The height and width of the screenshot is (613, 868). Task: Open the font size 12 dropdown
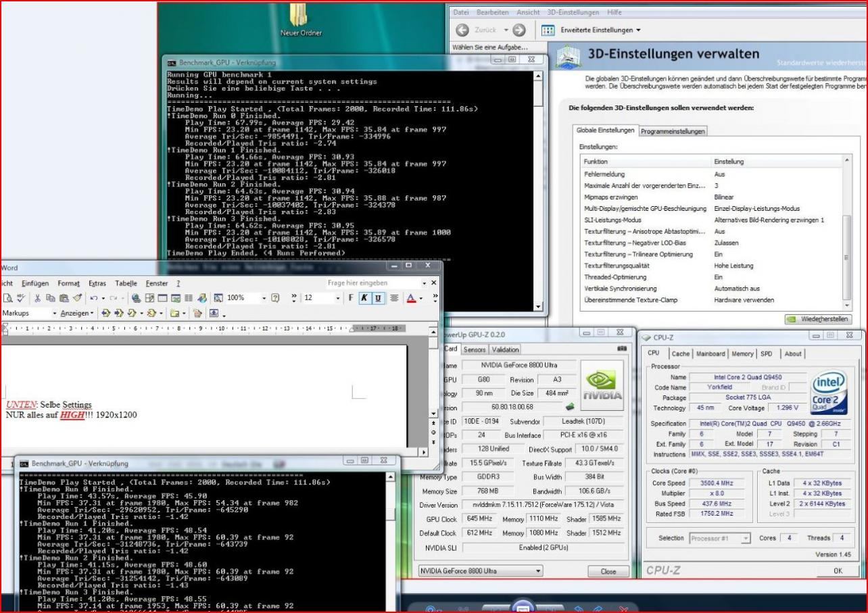coord(337,298)
